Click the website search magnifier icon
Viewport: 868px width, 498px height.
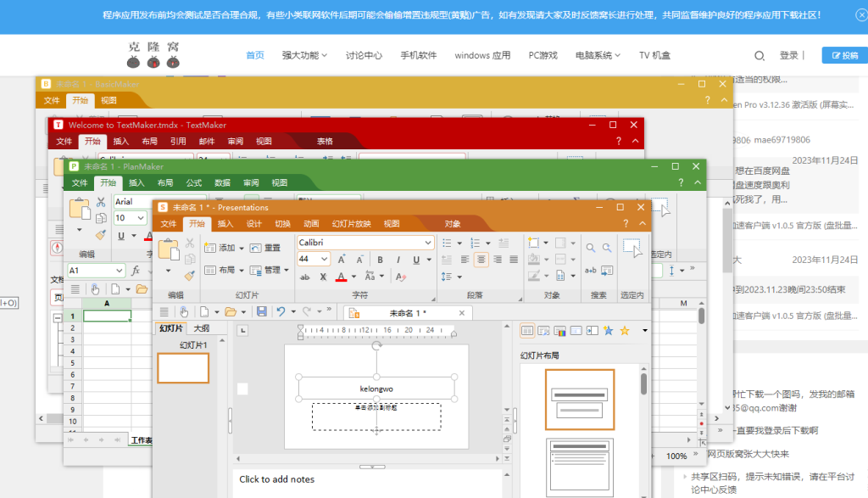pos(759,55)
